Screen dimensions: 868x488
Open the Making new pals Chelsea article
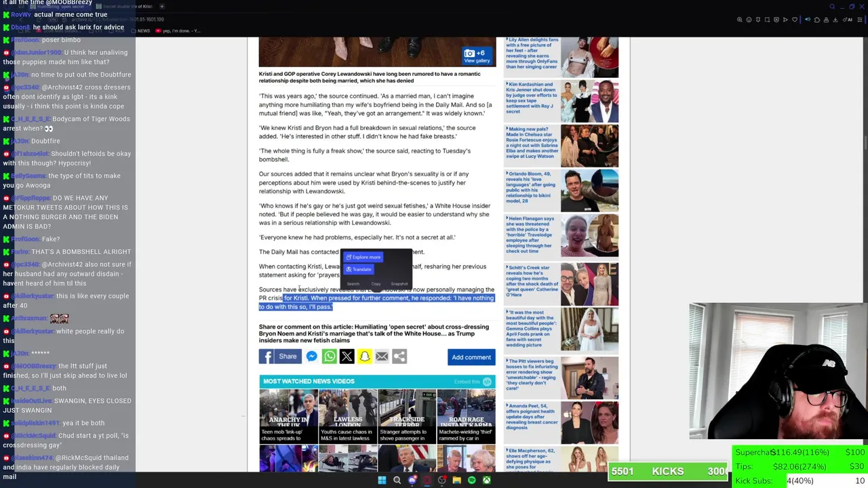click(561, 146)
